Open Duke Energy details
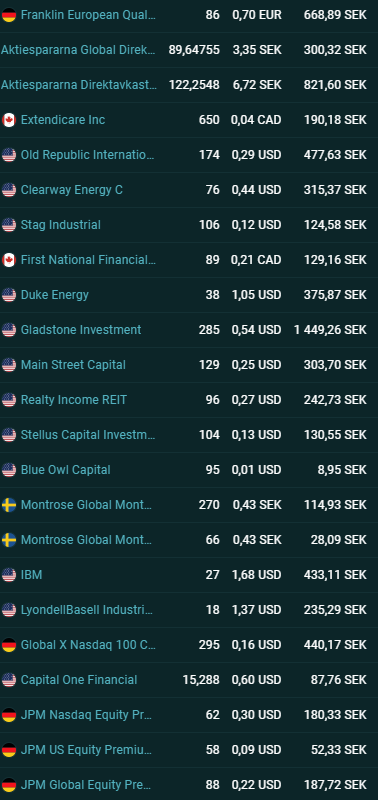The image size is (378, 800). (55, 295)
